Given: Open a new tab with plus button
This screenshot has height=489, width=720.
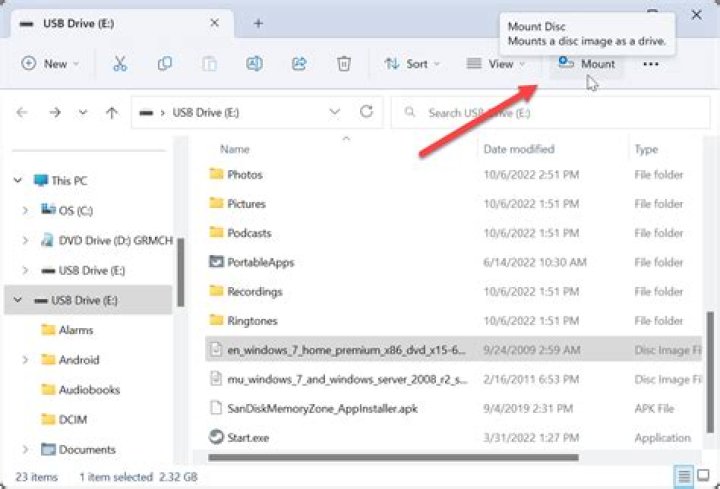Looking at the screenshot, I should [x=258, y=23].
